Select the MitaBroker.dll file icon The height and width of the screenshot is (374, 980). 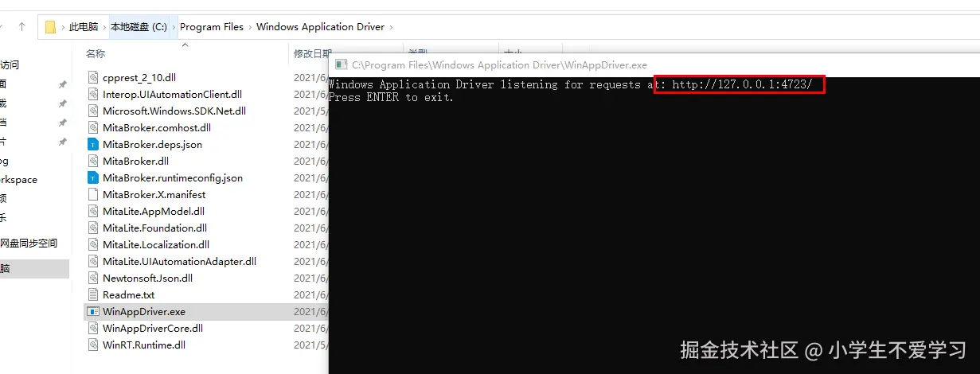tap(93, 161)
